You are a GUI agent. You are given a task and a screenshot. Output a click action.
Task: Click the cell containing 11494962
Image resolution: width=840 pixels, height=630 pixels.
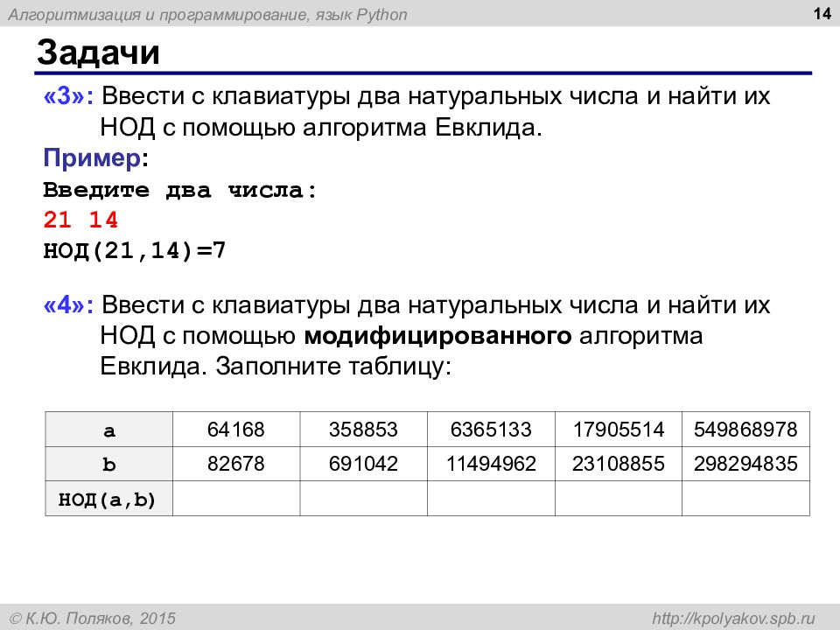click(491, 464)
